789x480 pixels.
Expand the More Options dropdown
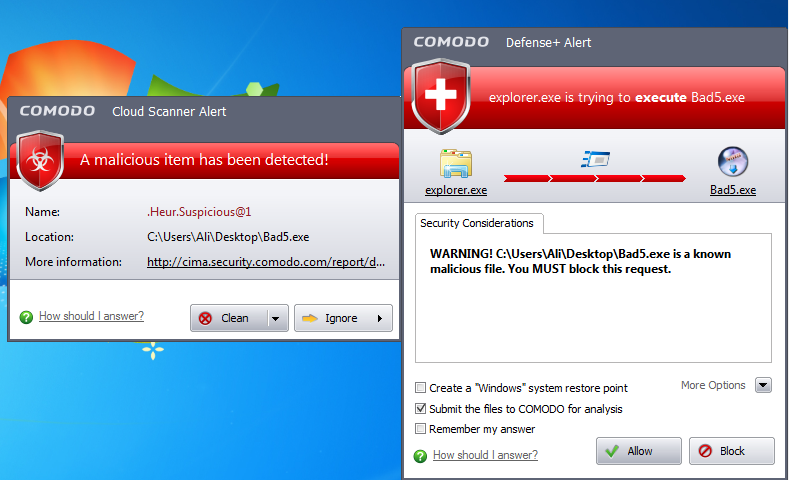click(x=763, y=385)
